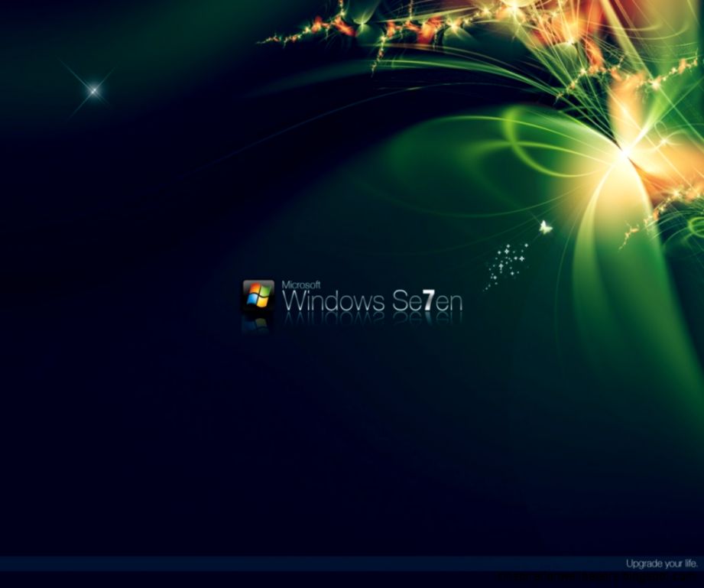The width and height of the screenshot is (704, 588).
Task: Click the green pane of the Windows flag
Action: point(265,289)
